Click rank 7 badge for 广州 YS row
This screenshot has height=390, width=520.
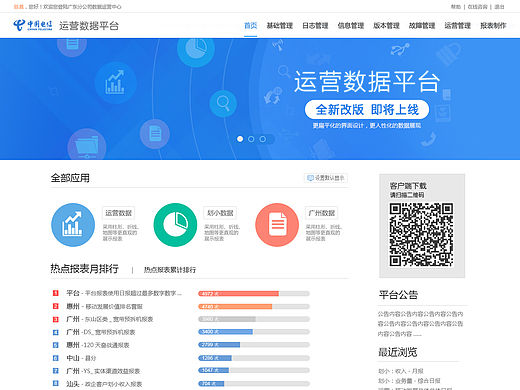[56, 371]
